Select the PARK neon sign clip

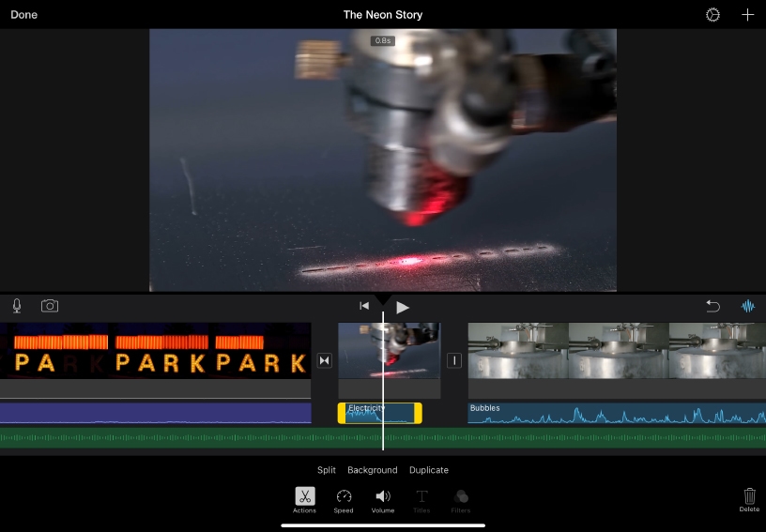coord(155,351)
